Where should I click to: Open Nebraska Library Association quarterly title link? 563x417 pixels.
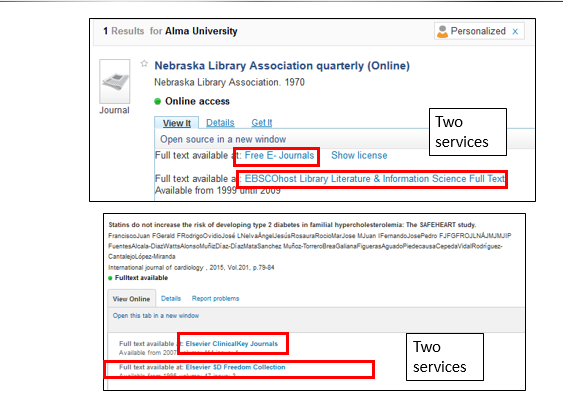pyautogui.click(x=282, y=66)
